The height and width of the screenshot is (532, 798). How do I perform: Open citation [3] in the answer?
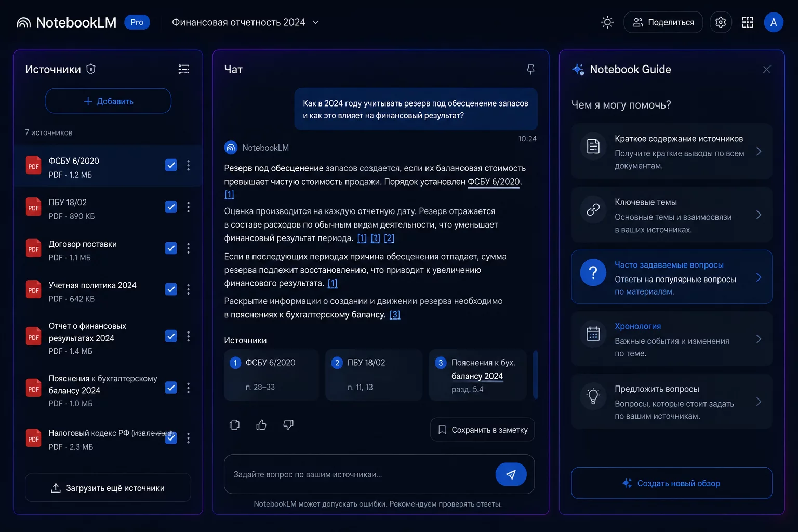pyautogui.click(x=395, y=314)
